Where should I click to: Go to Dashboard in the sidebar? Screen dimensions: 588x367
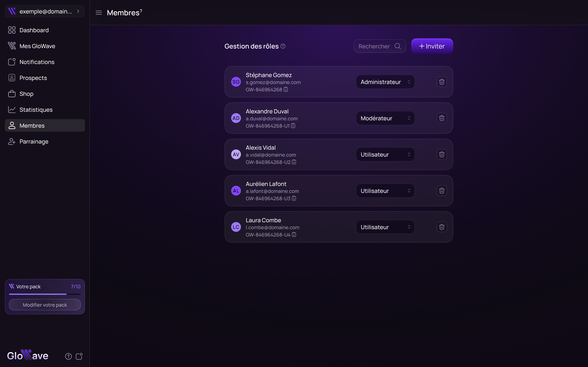(34, 30)
